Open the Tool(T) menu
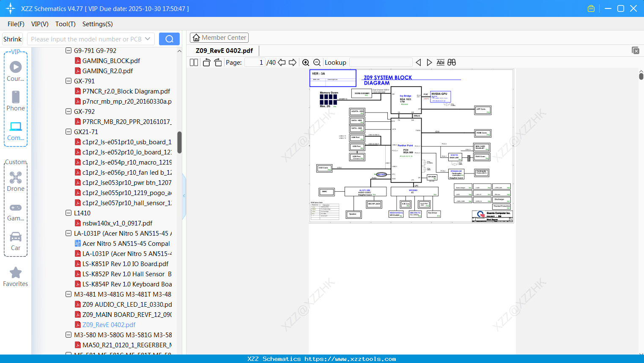This screenshot has width=644, height=363. point(66,24)
